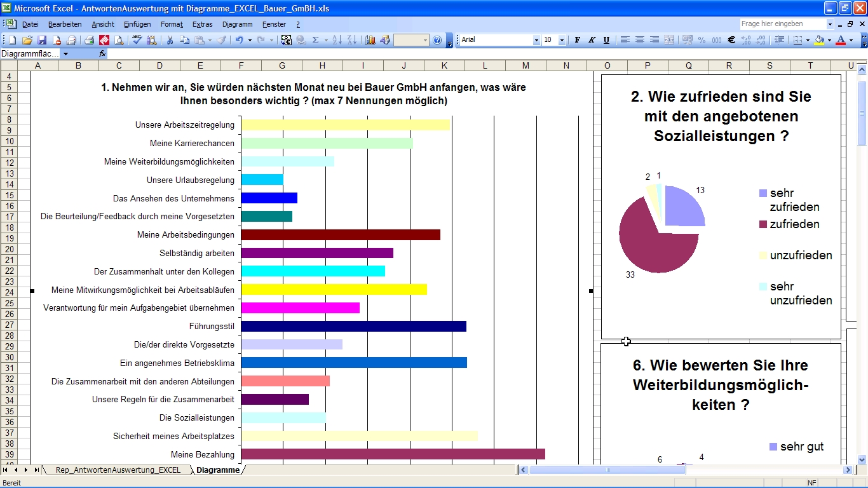The height and width of the screenshot is (488, 868).
Task: Sort descending Z to A
Action: pos(352,40)
